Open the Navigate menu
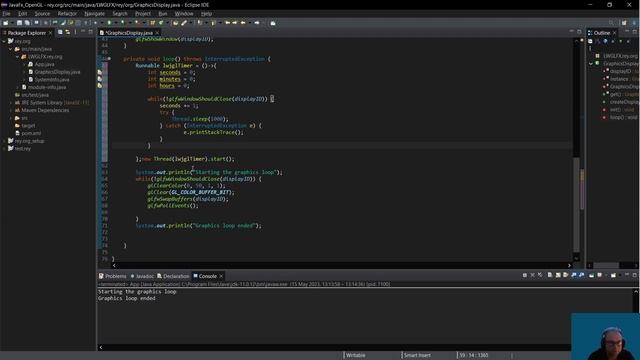This screenshot has height=360, width=640. 94,13
